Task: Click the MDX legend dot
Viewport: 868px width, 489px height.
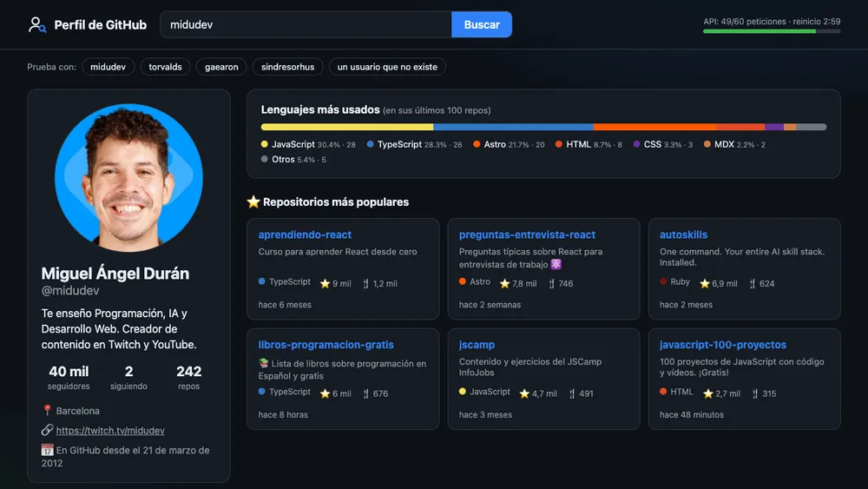Action: coord(707,144)
